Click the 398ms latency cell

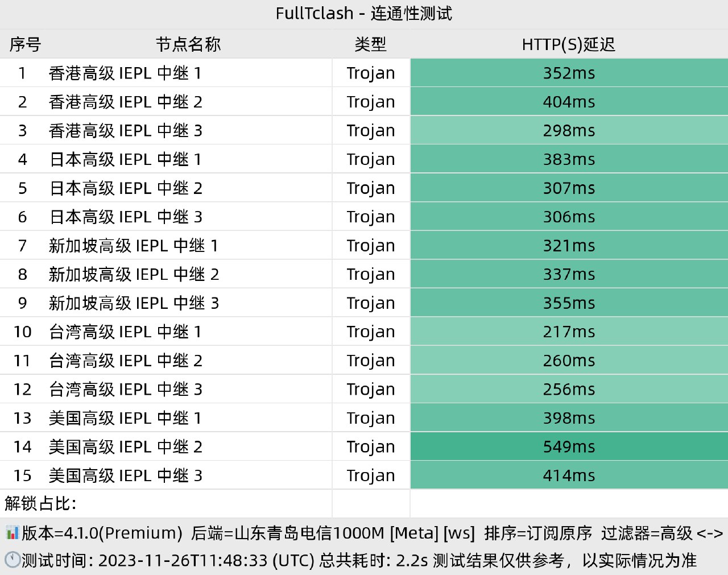[x=569, y=417]
